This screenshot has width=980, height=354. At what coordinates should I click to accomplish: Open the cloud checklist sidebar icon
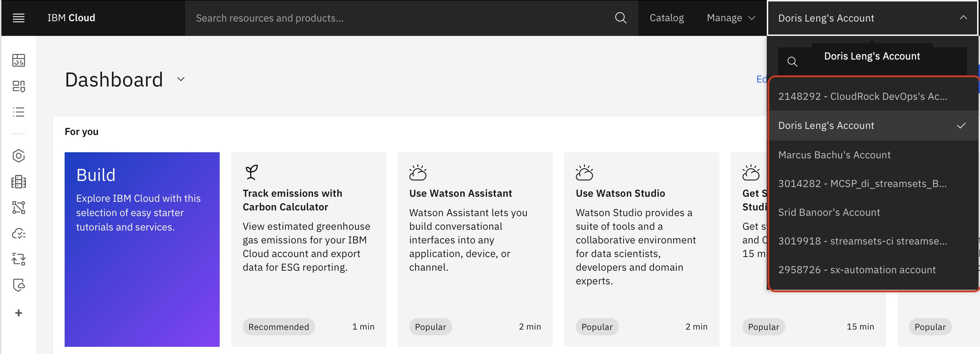tap(19, 233)
